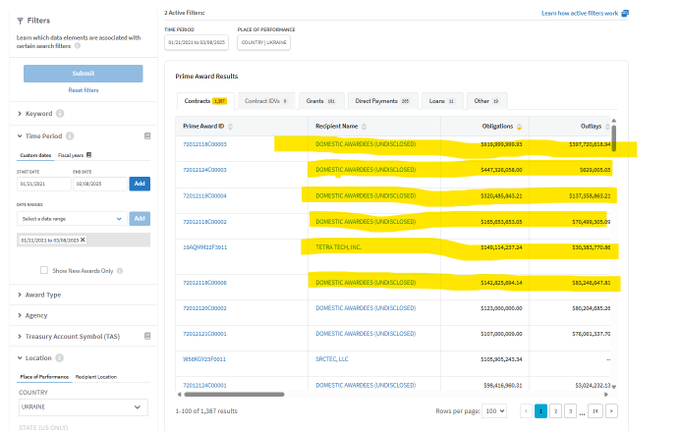
Task: Go to next results page arrow
Action: point(611,410)
